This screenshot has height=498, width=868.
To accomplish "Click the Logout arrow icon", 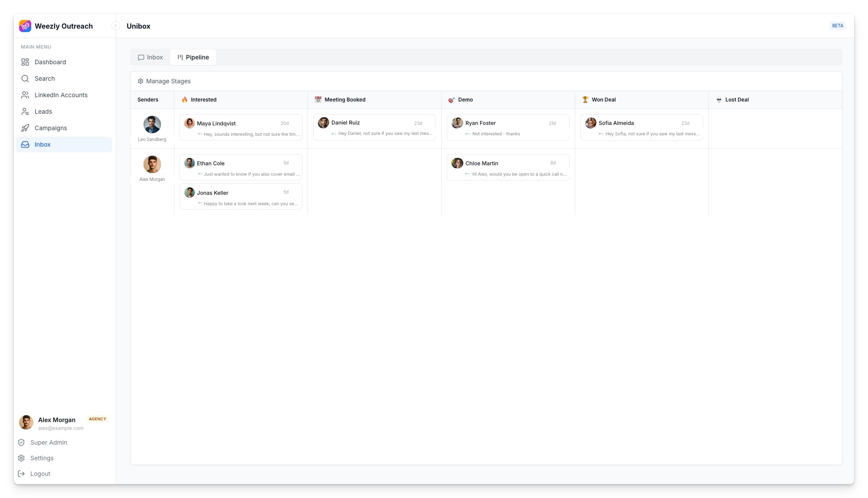I will (21, 474).
